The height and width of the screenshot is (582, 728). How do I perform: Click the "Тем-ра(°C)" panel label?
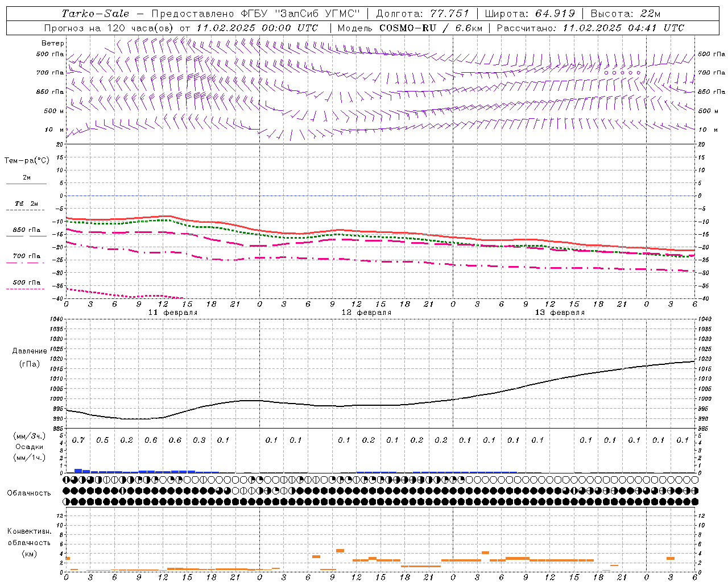click(27, 161)
